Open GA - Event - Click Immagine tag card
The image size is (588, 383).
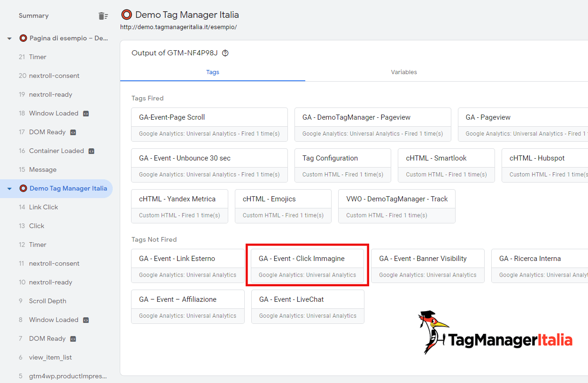tap(308, 266)
